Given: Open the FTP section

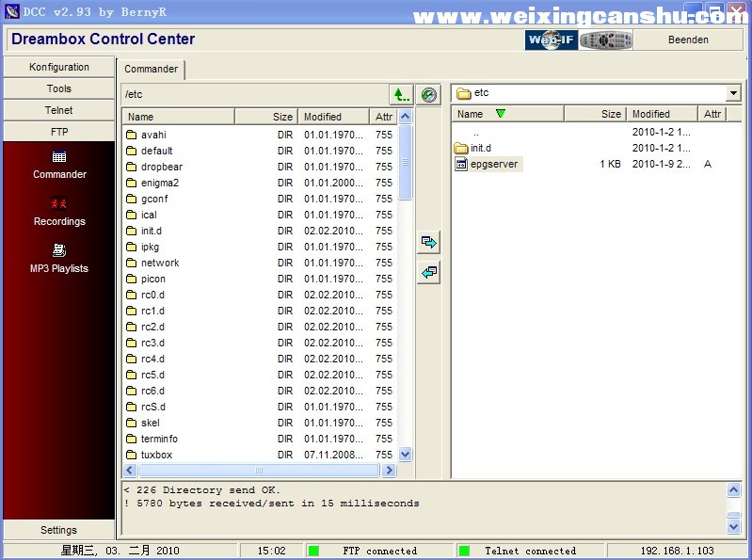Looking at the screenshot, I should [59, 132].
